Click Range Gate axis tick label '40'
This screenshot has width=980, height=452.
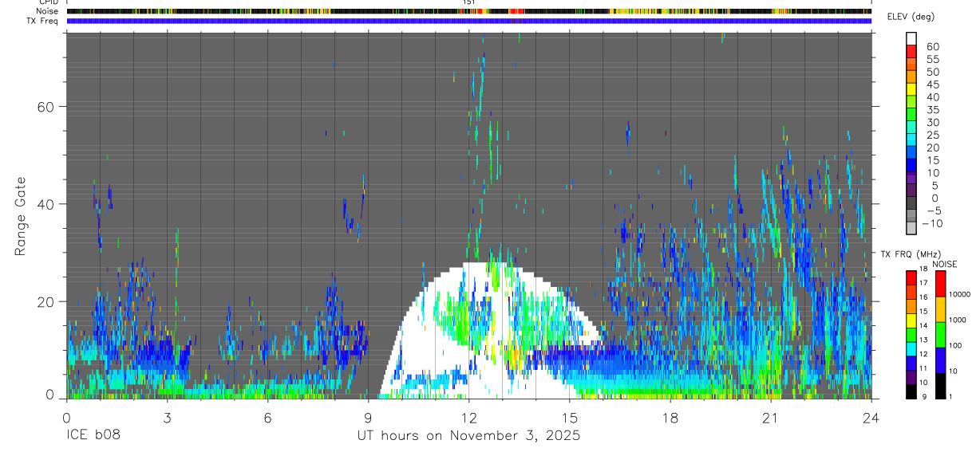(x=45, y=204)
